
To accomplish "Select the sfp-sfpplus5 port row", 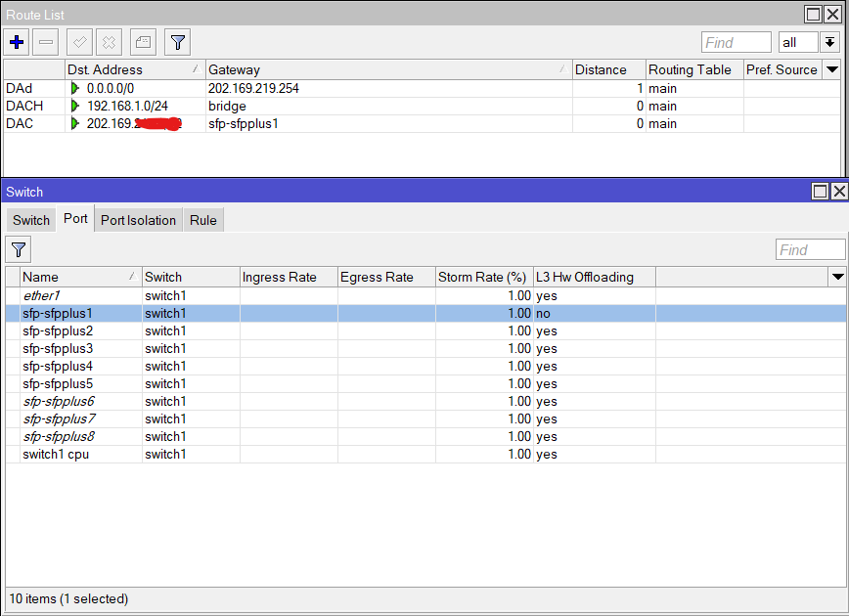I will click(x=59, y=383).
